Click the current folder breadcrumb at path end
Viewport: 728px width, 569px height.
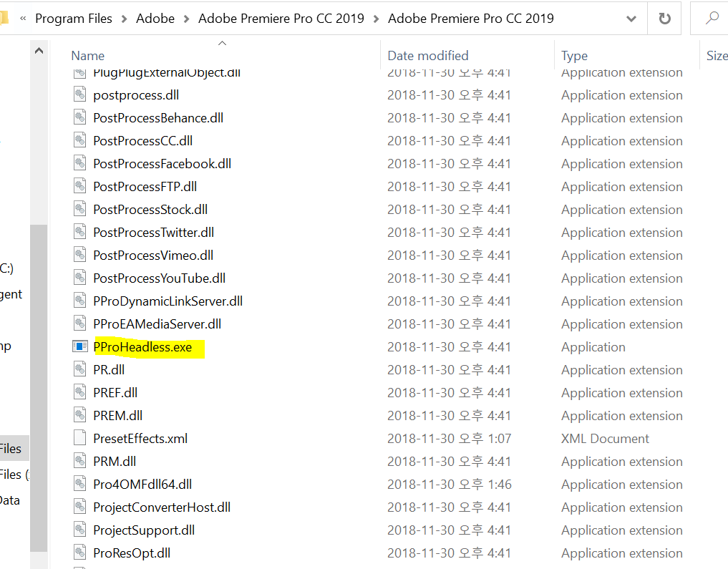point(471,19)
